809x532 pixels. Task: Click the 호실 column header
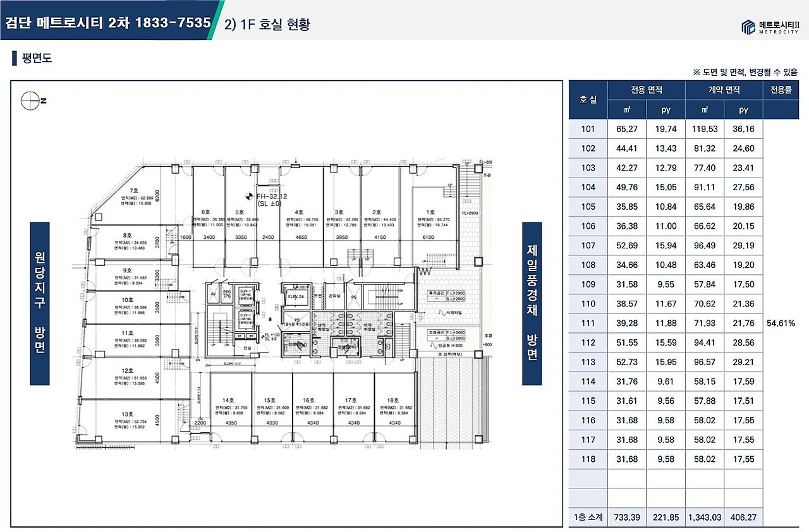tap(588, 100)
